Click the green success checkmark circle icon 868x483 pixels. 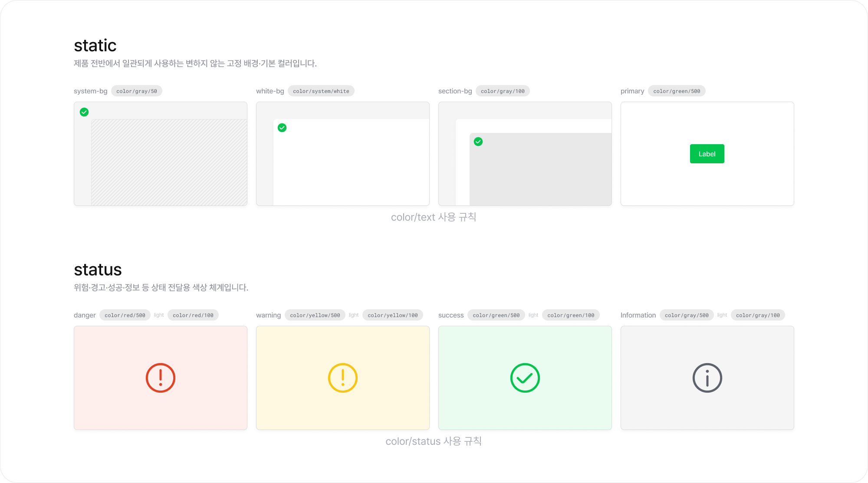pyautogui.click(x=525, y=378)
